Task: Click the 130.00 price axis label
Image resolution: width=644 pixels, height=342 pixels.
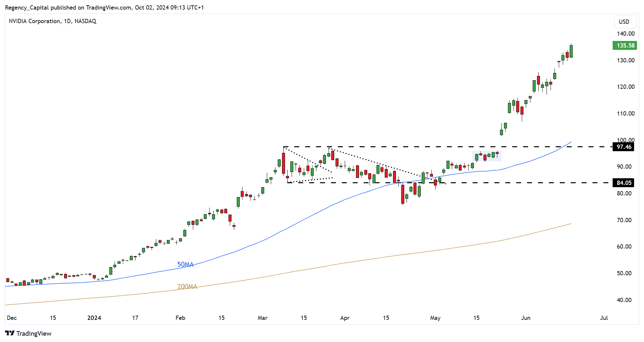Action: [x=626, y=60]
